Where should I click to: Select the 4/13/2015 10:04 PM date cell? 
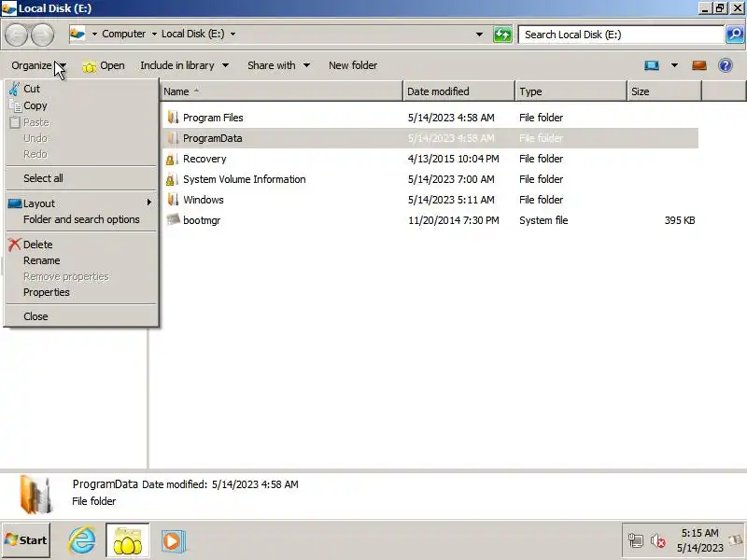click(454, 159)
